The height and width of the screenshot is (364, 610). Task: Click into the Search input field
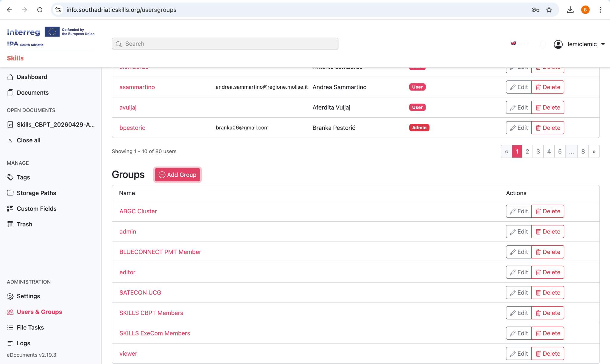(225, 44)
